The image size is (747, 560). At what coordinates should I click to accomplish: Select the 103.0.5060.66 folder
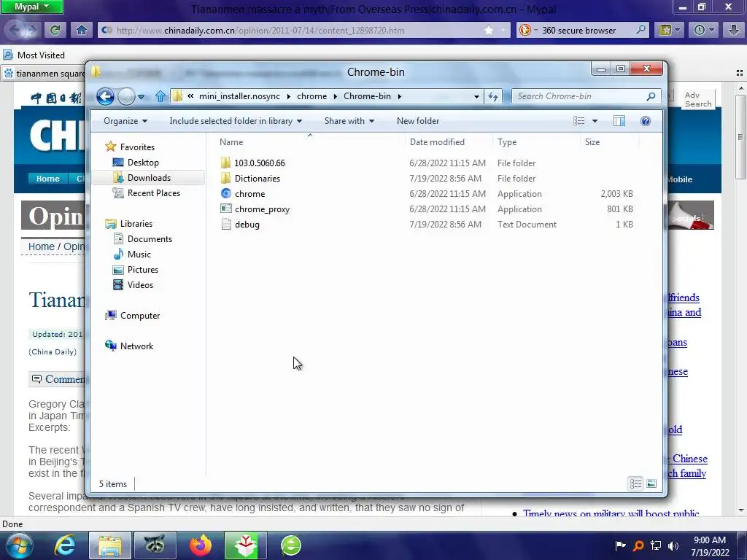pos(259,163)
